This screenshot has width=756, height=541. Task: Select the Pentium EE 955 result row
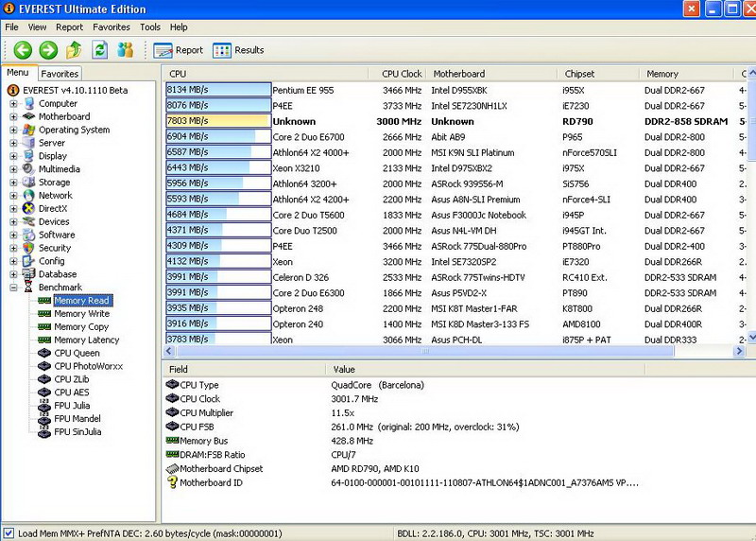[x=455, y=90]
